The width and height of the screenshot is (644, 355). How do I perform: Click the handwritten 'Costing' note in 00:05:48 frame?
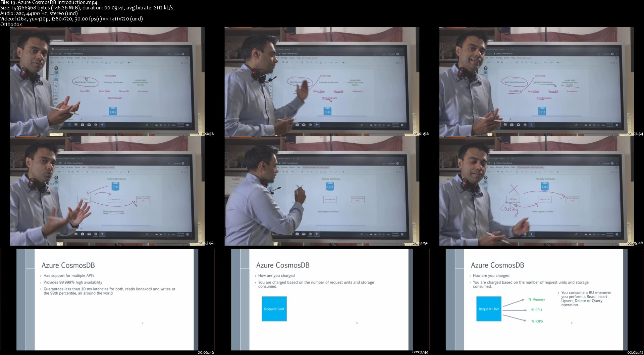tap(509, 210)
